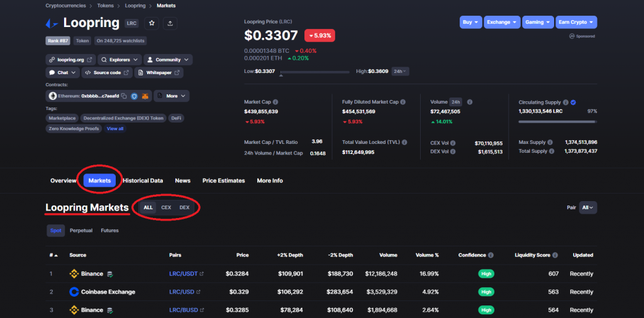Open the LRC/USD pair link
The height and width of the screenshot is (318, 644).
[185, 292]
